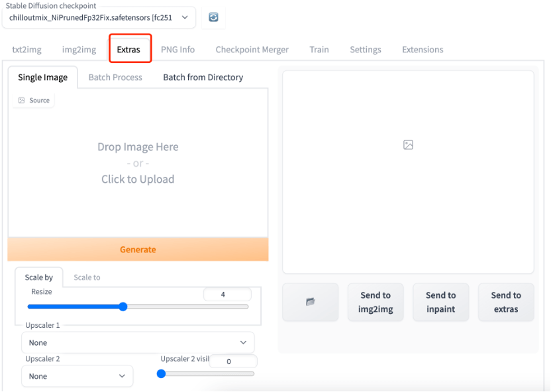The height and width of the screenshot is (392, 551).
Task: Click the refresh checkpoint list icon
Action: [x=213, y=17]
